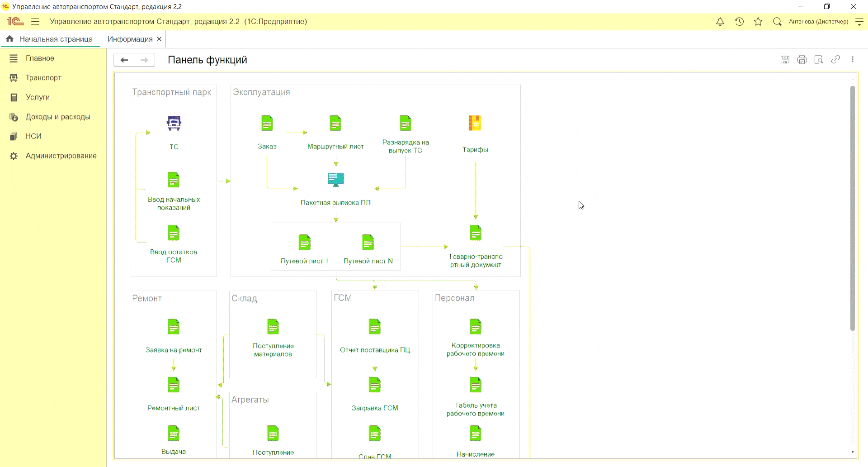868x467 pixels.
Task: Open the Корректировка рабочего времени icon
Action: point(476,327)
